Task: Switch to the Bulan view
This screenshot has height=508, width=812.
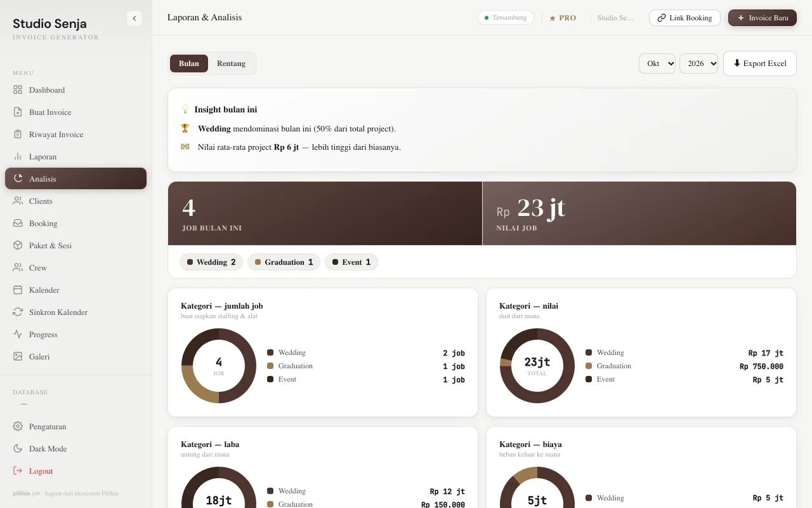Action: 189,63
